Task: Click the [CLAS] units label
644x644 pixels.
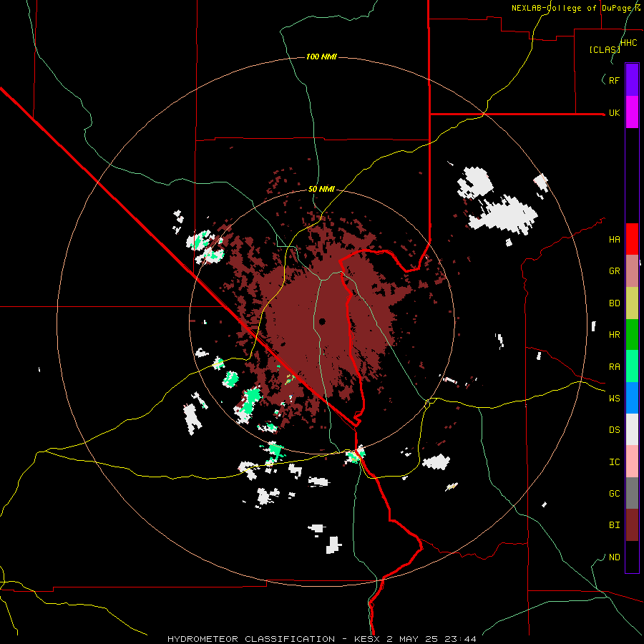Action: 605,49
